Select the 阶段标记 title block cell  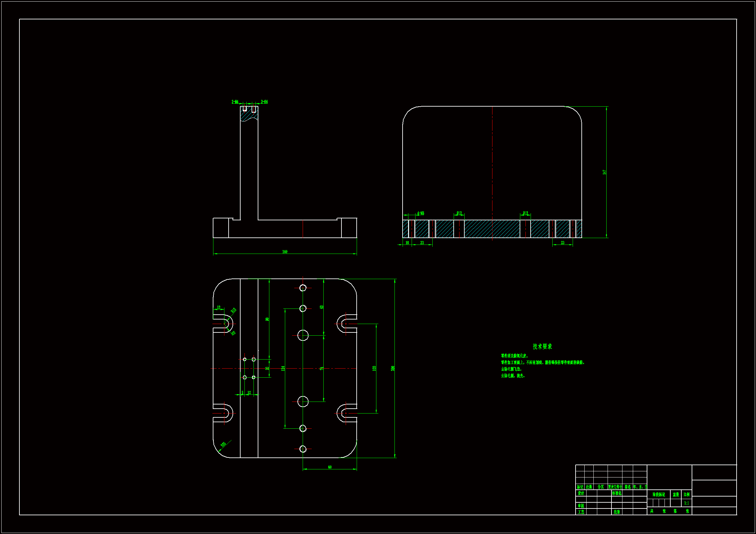(659, 495)
